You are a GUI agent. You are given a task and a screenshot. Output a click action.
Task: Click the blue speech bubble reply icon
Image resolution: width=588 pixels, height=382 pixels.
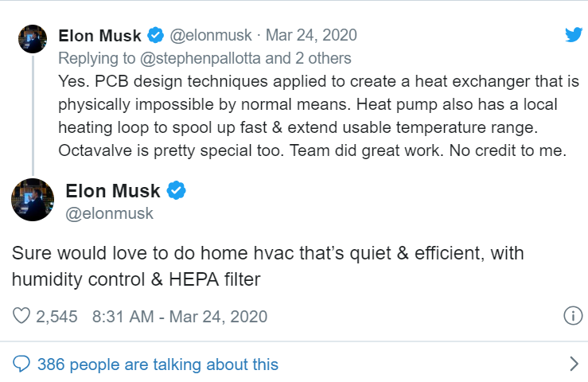coord(21,364)
